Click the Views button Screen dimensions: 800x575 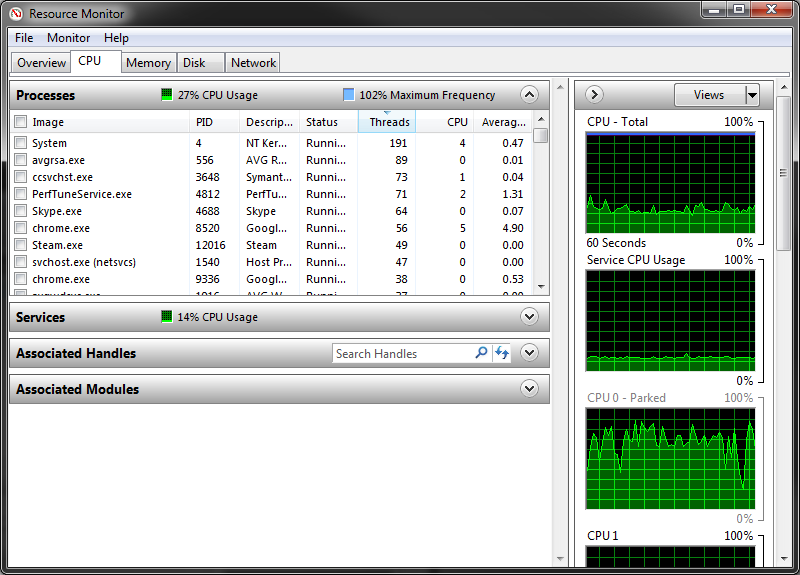(x=708, y=95)
